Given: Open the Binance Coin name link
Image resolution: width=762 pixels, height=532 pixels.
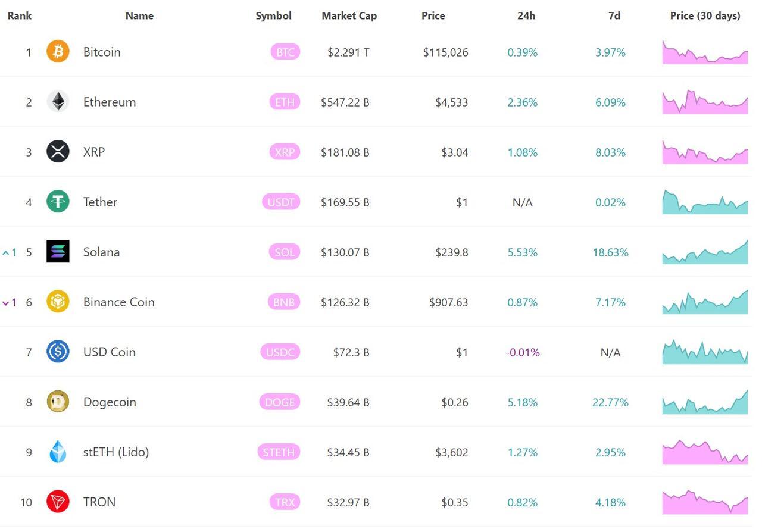Looking at the screenshot, I should (118, 302).
